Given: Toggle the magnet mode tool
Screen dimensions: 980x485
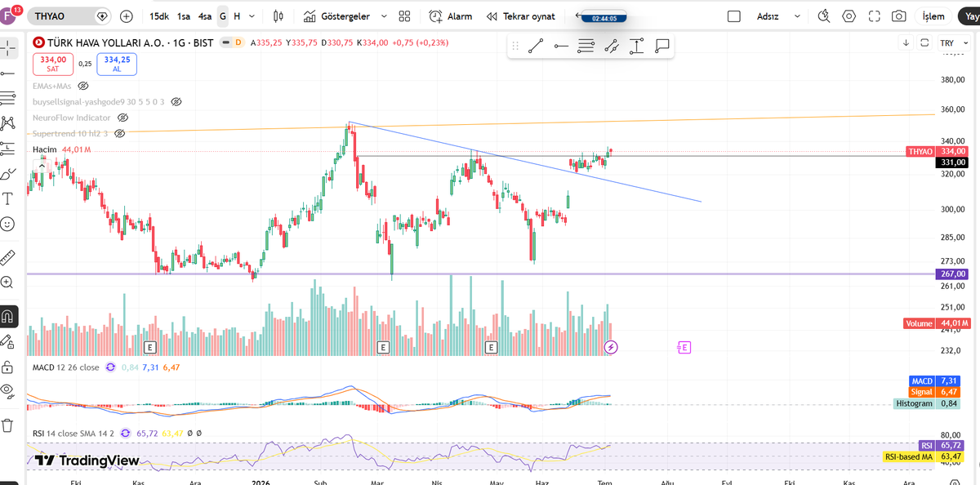Looking at the screenshot, I should click(x=8, y=315).
